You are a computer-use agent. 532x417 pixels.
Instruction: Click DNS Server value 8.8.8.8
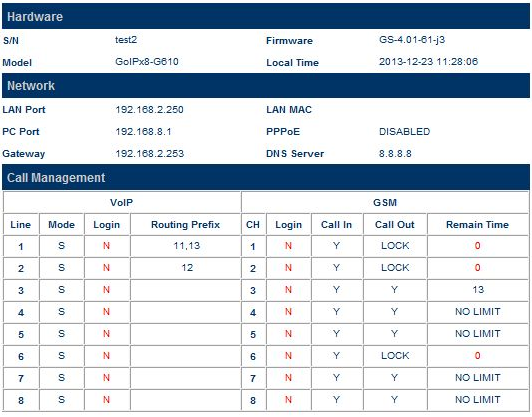tap(395, 154)
